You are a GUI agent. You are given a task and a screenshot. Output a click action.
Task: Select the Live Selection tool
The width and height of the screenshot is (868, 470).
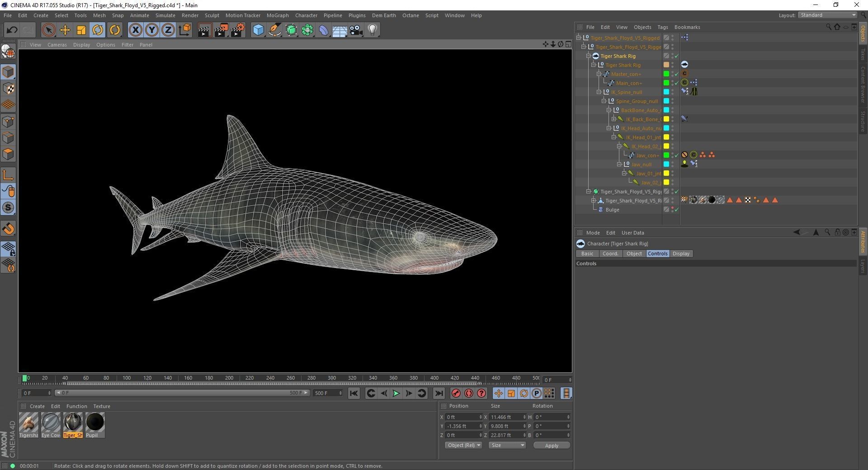click(48, 30)
